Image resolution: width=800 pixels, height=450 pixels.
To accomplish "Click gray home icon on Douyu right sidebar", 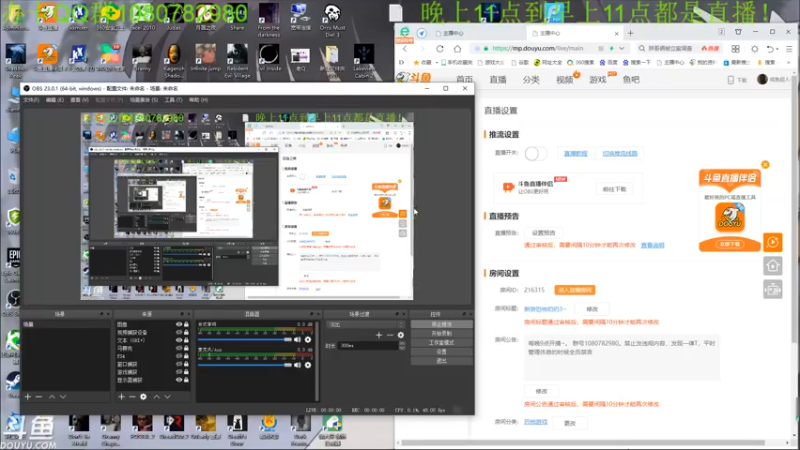I will tap(773, 266).
